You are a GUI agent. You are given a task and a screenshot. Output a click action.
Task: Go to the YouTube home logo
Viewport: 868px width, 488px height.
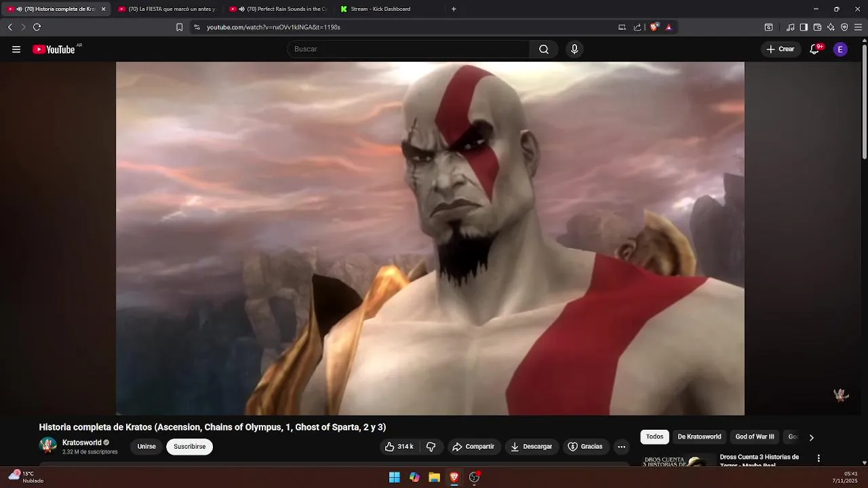(54, 49)
